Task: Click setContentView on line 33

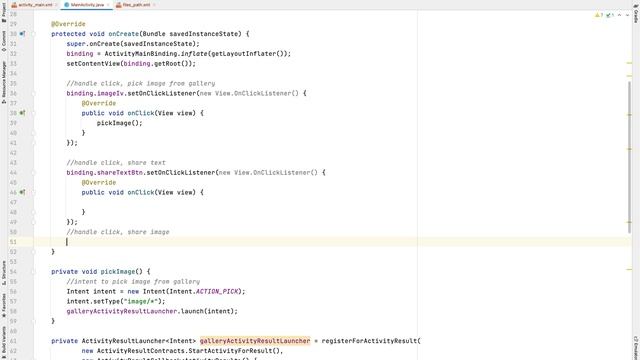Action: (x=93, y=64)
